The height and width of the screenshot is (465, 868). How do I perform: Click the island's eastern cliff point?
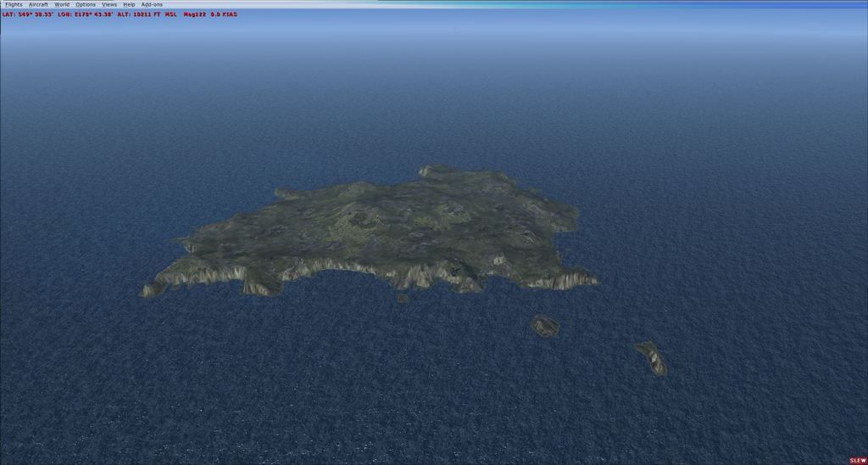click(x=585, y=278)
